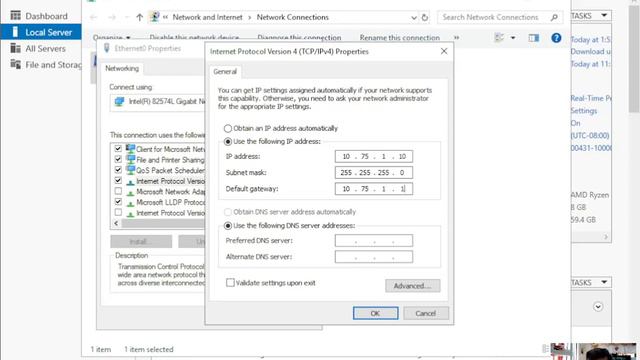Viewport: 640px width, 360px height.
Task: Uncheck File and Printer Sharing item
Action: coord(118,159)
